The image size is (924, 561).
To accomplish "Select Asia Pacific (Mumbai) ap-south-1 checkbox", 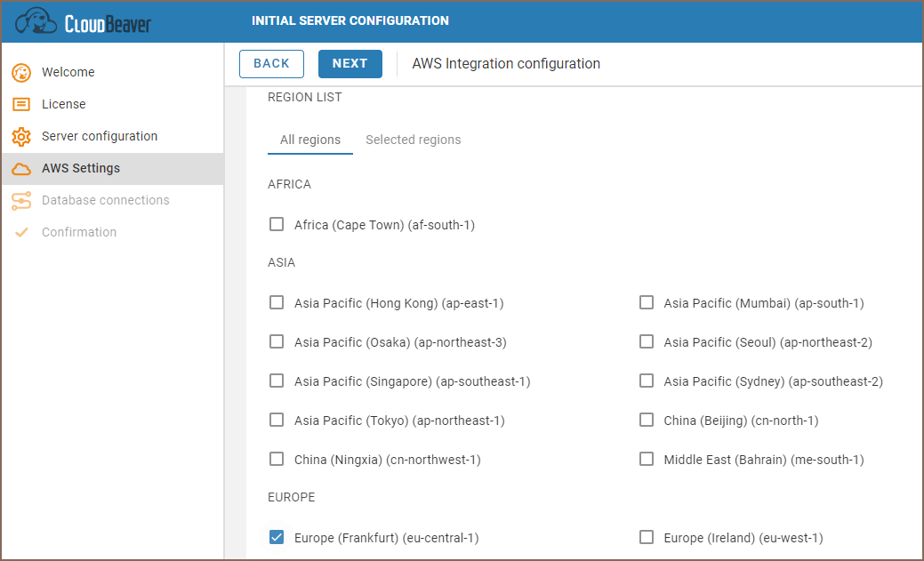I will click(647, 303).
